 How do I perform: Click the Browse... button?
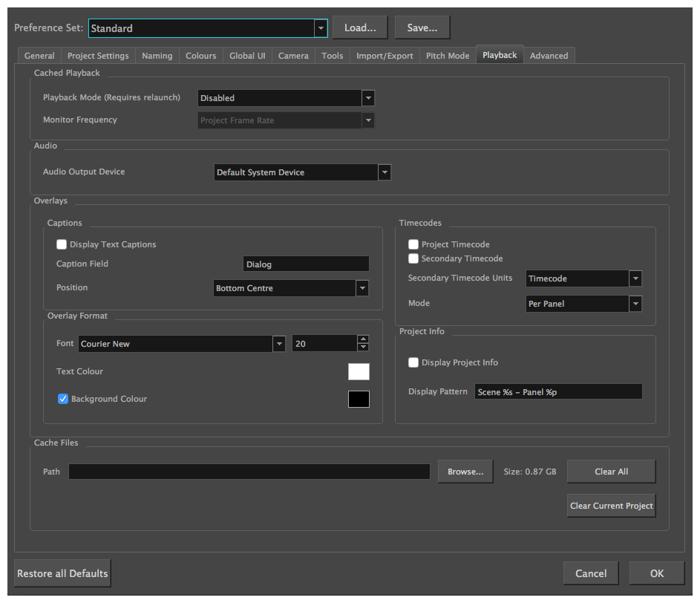pyautogui.click(x=465, y=472)
